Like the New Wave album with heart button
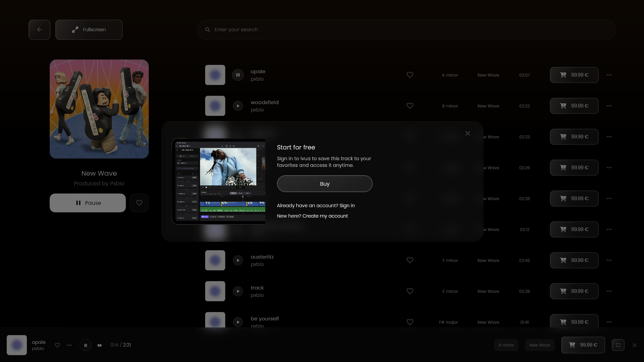Screen dimensions: 644x362 click(x=139, y=203)
